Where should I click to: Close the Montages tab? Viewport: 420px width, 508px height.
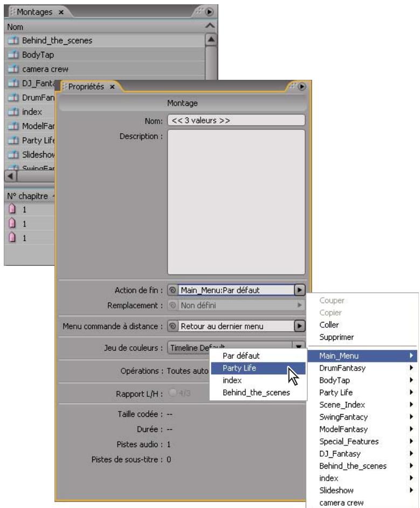point(61,12)
